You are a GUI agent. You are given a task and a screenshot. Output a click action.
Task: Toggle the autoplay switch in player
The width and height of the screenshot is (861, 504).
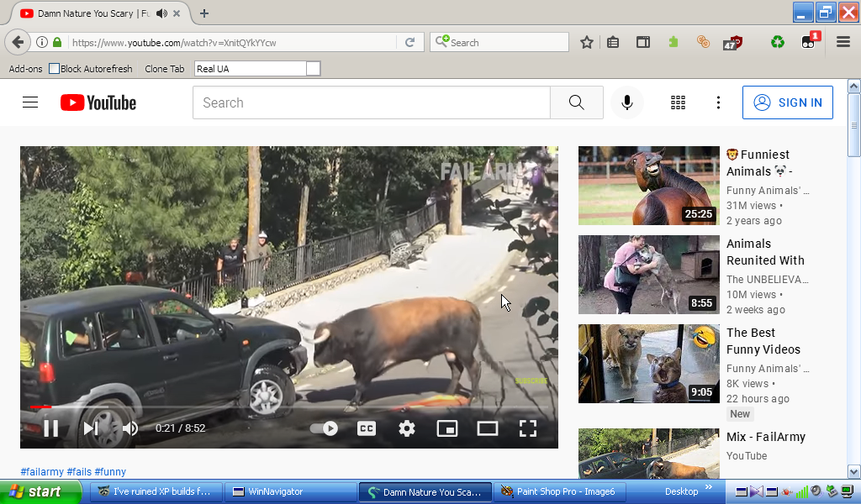pyautogui.click(x=324, y=428)
